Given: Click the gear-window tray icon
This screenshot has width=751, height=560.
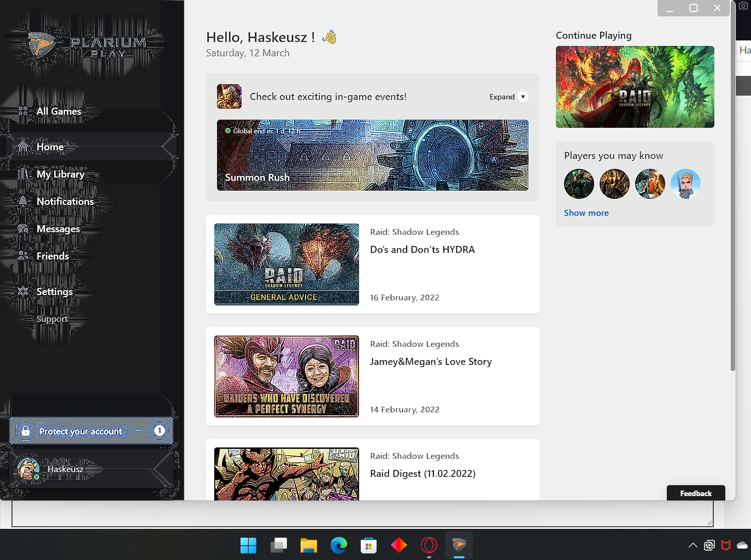Looking at the screenshot, I should [709, 545].
